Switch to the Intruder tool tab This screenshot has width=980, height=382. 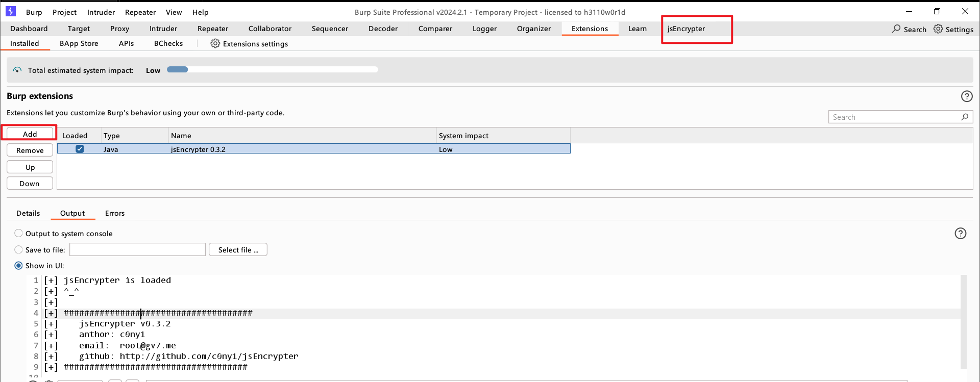coord(163,29)
